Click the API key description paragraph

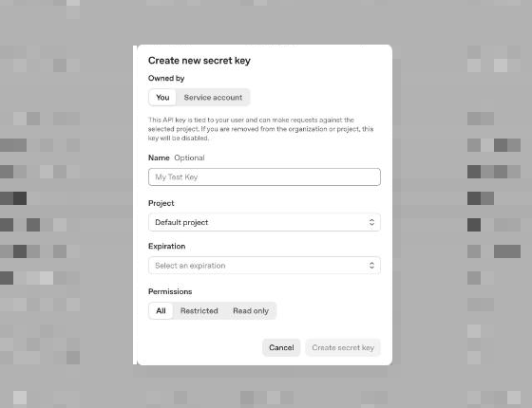tap(260, 129)
